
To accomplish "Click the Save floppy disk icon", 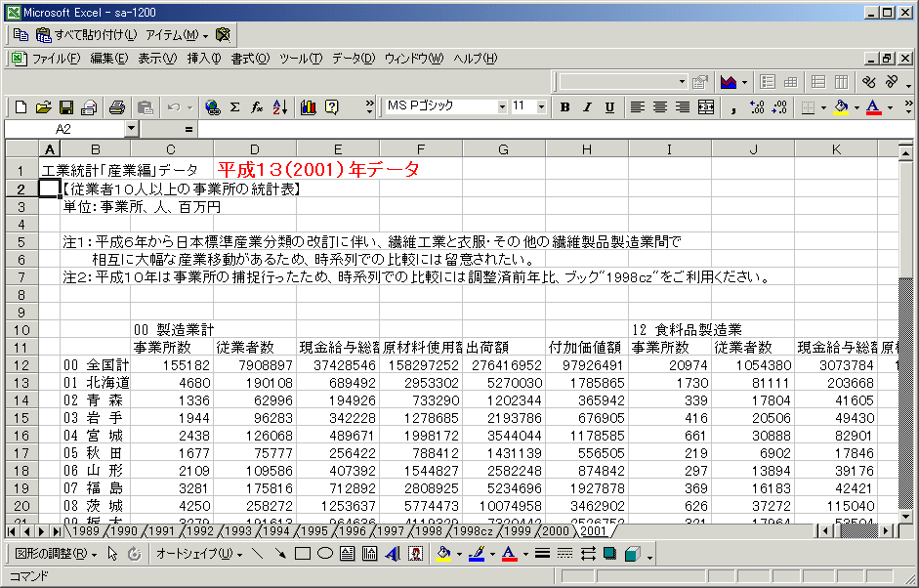I will (x=66, y=107).
